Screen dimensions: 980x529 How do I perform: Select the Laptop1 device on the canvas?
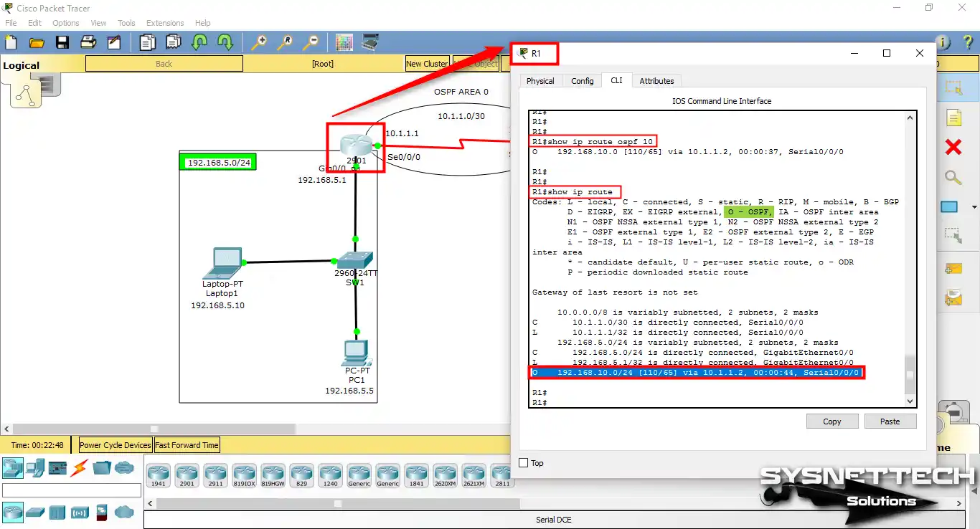coord(222,264)
